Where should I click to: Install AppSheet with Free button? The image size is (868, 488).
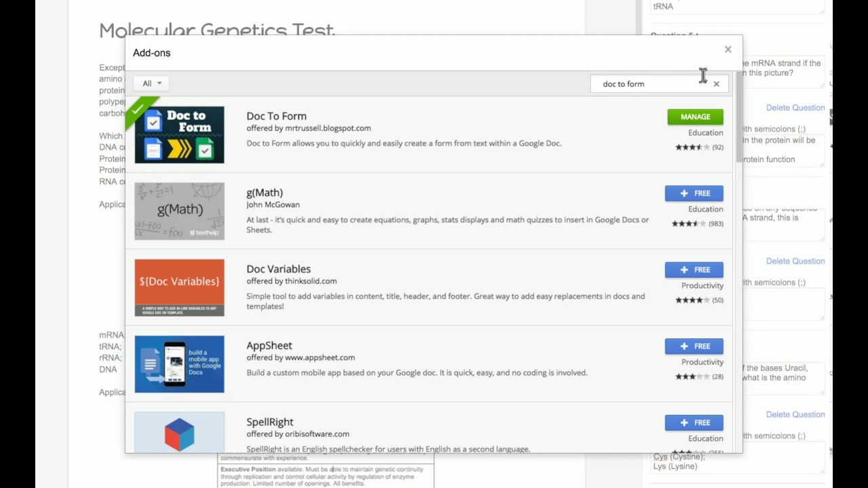pyautogui.click(x=694, y=346)
